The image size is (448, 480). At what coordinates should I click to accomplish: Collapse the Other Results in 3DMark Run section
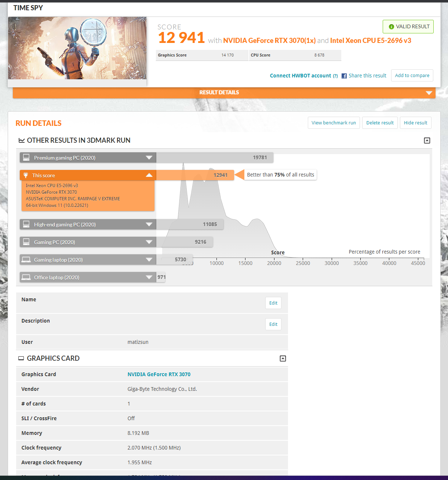coord(427,141)
